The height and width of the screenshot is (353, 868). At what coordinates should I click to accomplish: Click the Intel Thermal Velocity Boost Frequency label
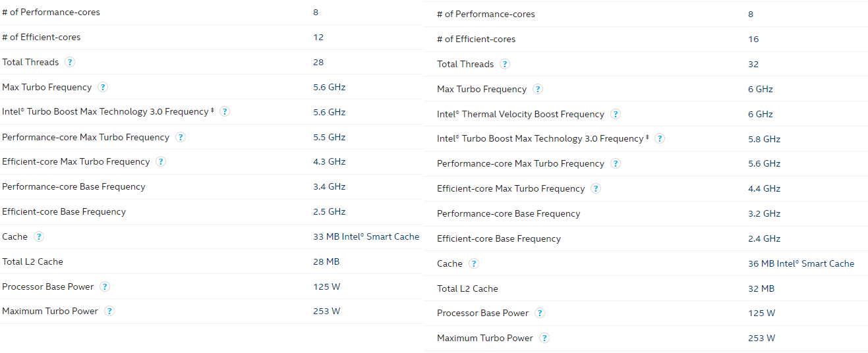pos(520,115)
